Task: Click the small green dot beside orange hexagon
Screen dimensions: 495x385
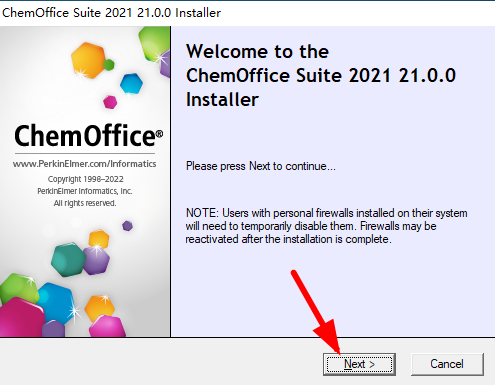Action: tap(109, 65)
